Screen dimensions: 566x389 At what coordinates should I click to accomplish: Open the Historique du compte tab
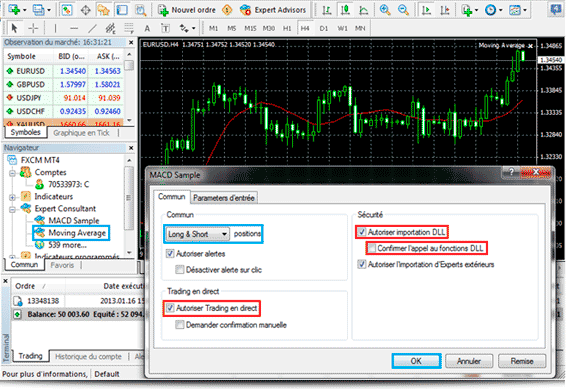click(88, 357)
